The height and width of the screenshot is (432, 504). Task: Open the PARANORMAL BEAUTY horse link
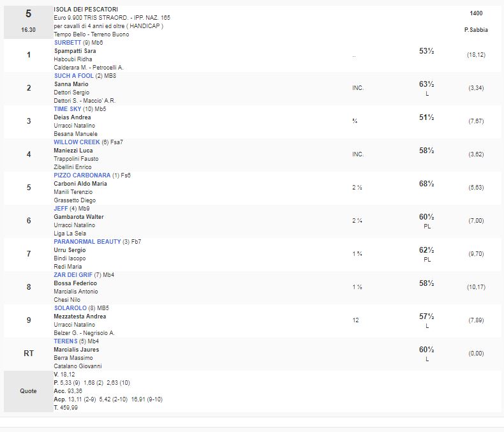click(87, 242)
